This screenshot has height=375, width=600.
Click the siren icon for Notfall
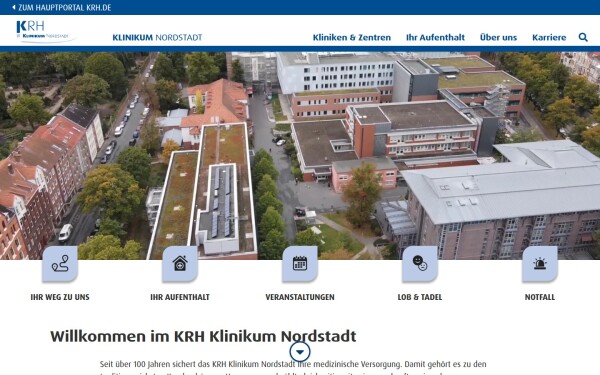pos(540,264)
